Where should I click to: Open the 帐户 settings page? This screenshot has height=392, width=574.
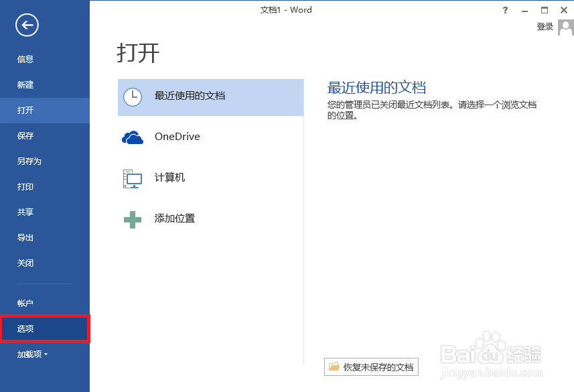coord(25,303)
